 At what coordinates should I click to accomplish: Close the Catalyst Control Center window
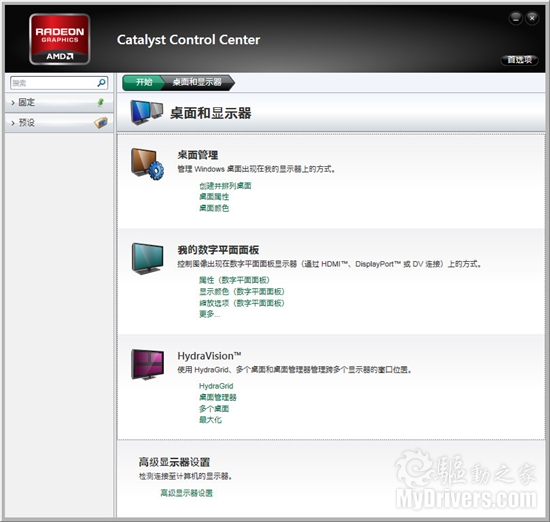click(x=532, y=18)
